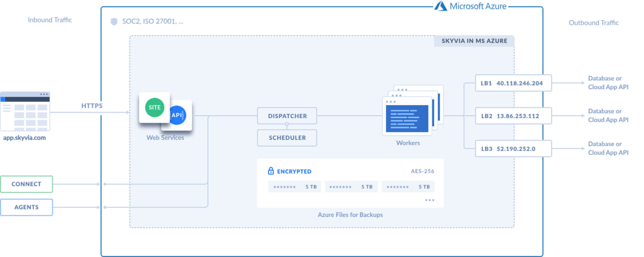Click the Outbound Traffic heading
This screenshot has width=644, height=257.
pos(594,23)
